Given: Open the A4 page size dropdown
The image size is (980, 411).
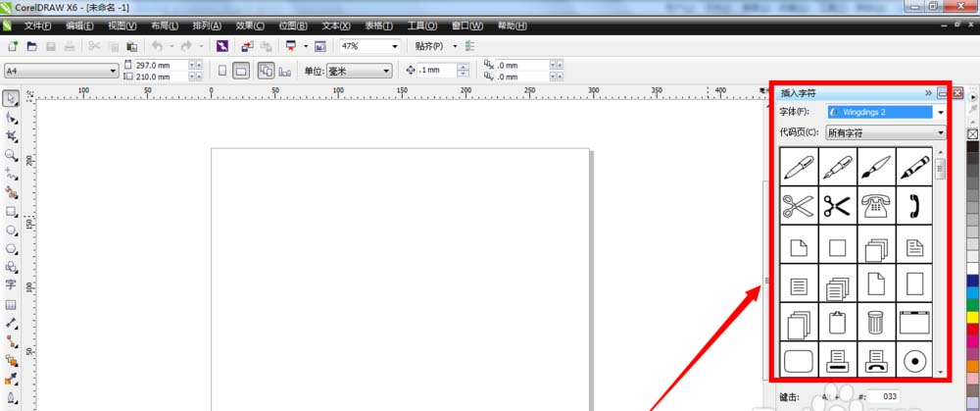Looking at the screenshot, I should click(x=114, y=72).
